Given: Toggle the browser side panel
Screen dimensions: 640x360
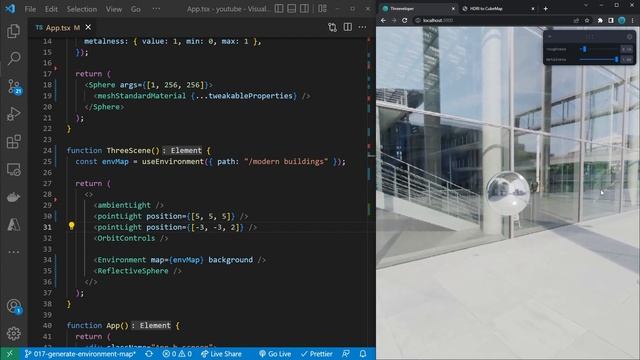Looking at the screenshot, I should pyautogui.click(x=611, y=20).
